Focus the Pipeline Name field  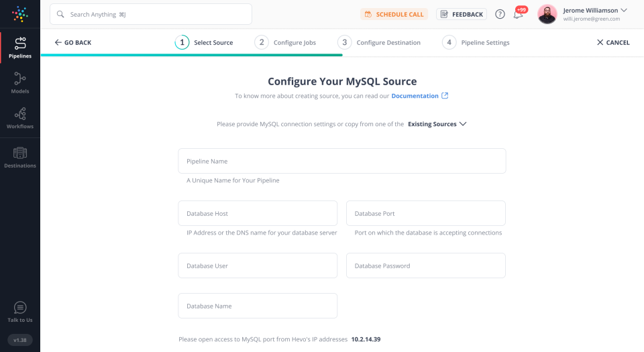341,161
